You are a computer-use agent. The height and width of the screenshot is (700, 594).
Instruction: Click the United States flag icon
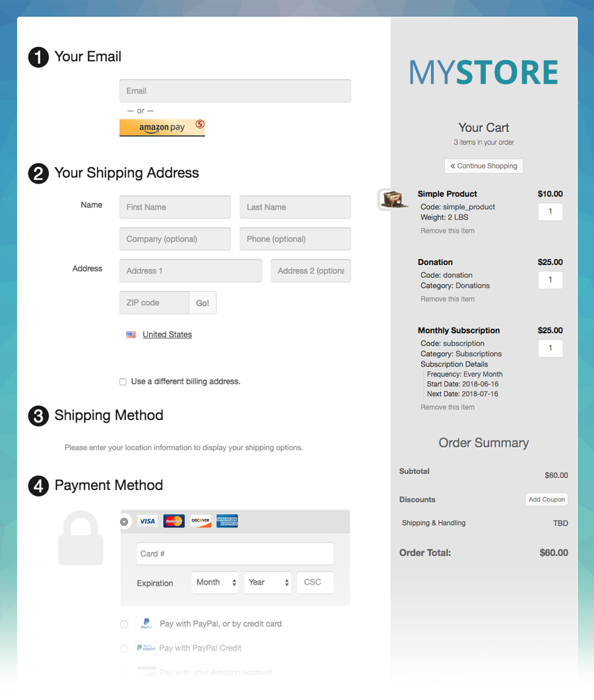(131, 335)
